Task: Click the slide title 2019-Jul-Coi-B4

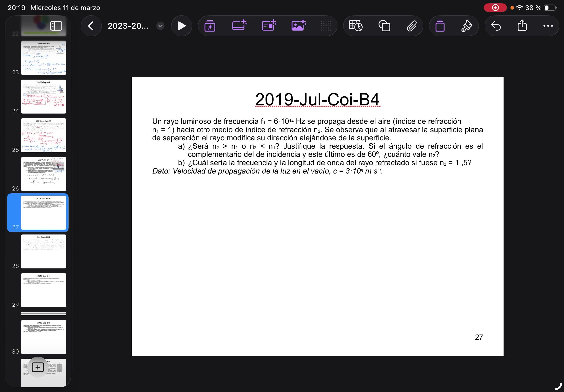Action: [x=317, y=99]
